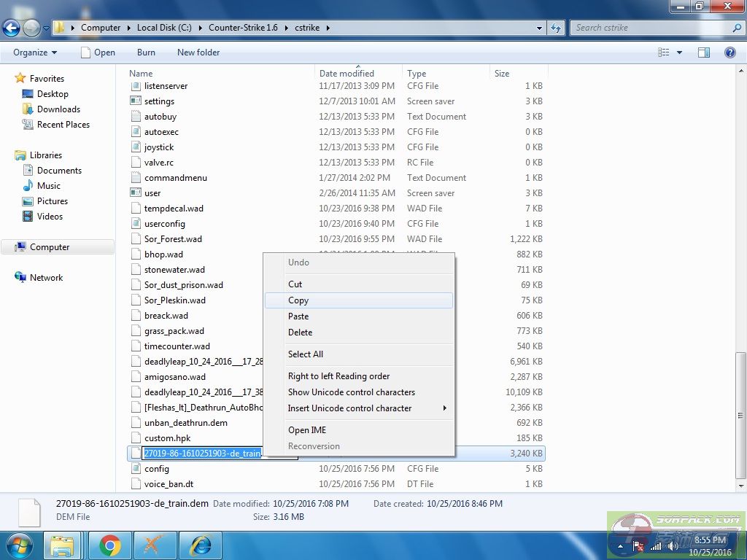This screenshot has height=560, width=747.
Task: Open the change view dropdown arrow
Action: [679, 52]
